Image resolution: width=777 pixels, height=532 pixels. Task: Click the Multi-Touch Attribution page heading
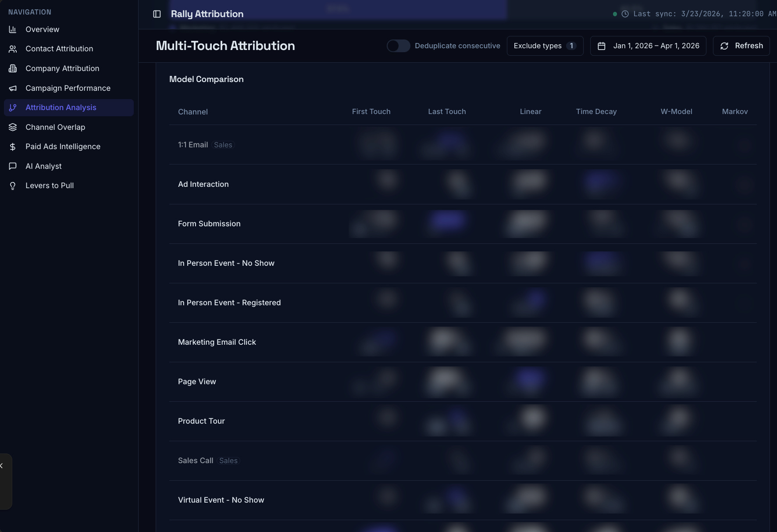pyautogui.click(x=225, y=46)
